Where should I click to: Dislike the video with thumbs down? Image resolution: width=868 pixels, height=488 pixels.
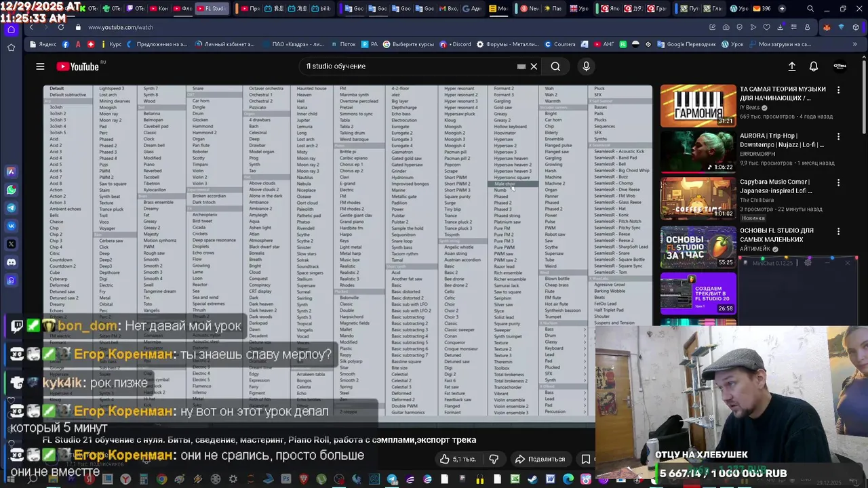point(494,459)
